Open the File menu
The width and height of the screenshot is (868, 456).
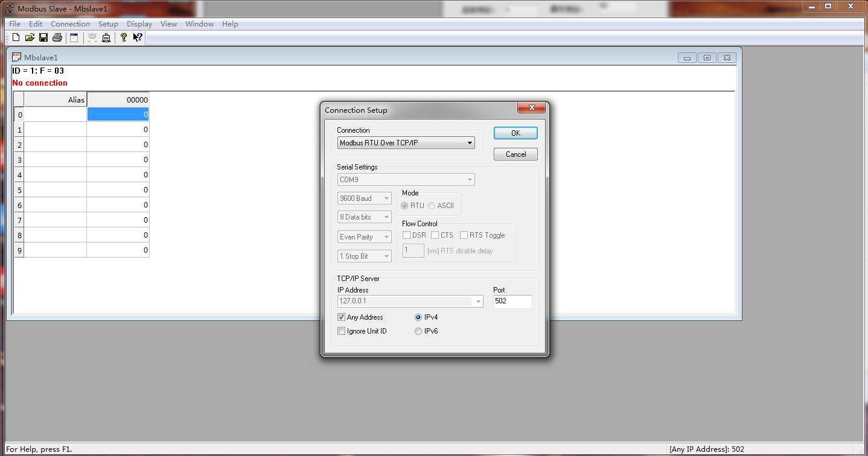(14, 24)
